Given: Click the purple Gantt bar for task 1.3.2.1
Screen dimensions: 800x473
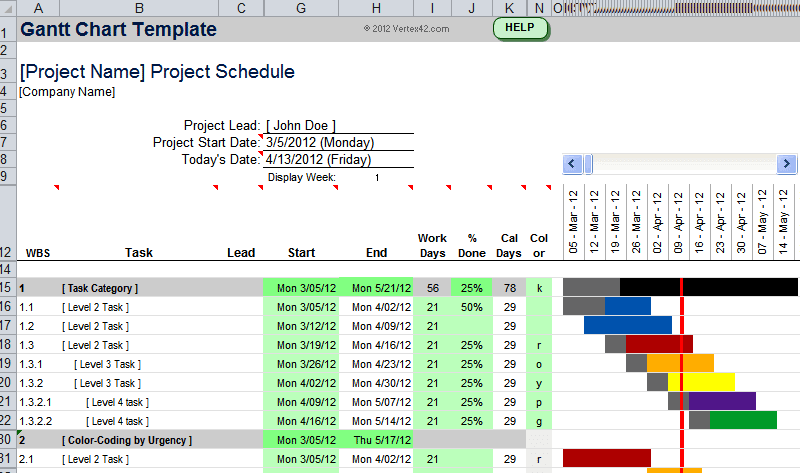Looking at the screenshot, I should click(722, 401).
